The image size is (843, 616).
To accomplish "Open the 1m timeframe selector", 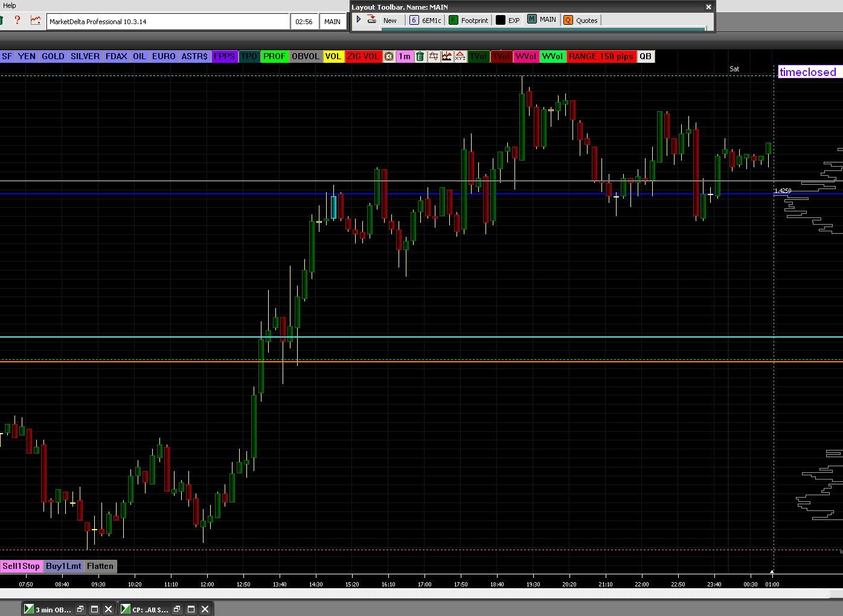I will point(404,57).
